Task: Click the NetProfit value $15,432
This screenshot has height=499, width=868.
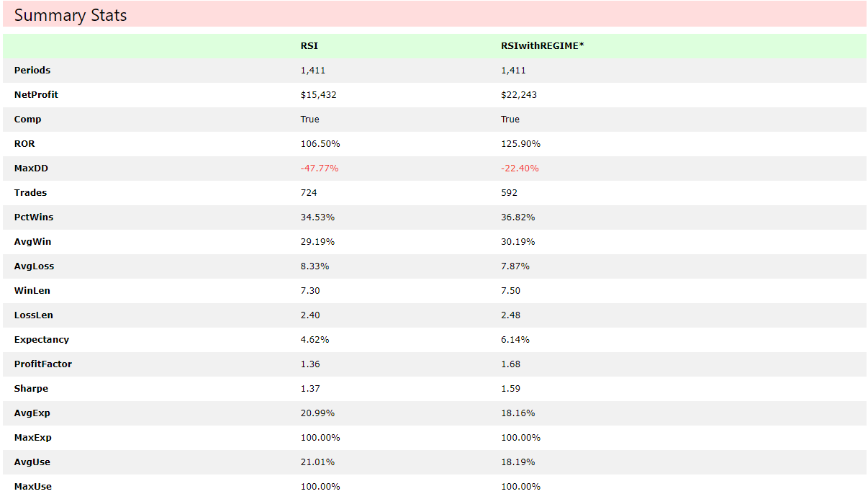Action: pos(319,95)
